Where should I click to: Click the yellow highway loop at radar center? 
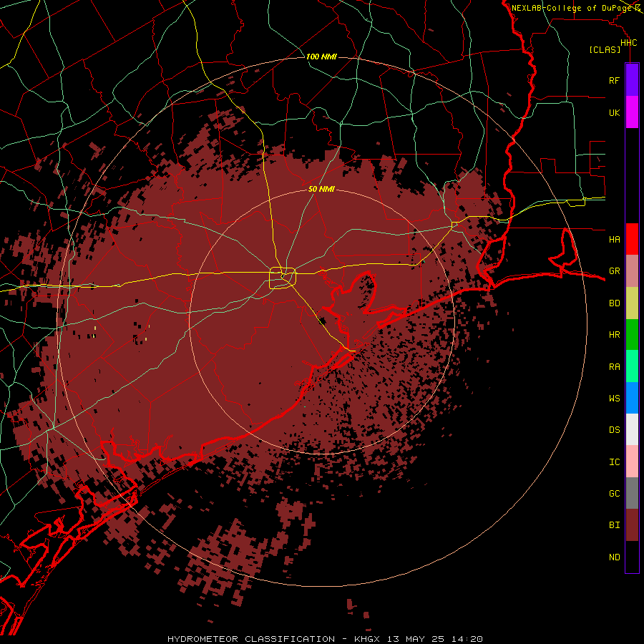[x=283, y=278]
